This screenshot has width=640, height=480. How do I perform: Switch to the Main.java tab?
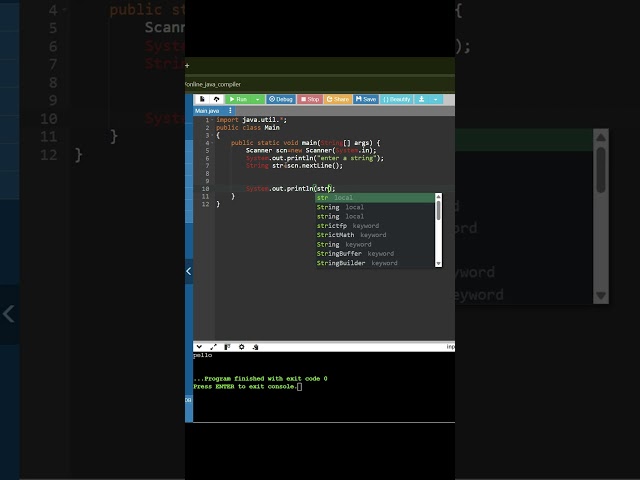[x=207, y=111]
